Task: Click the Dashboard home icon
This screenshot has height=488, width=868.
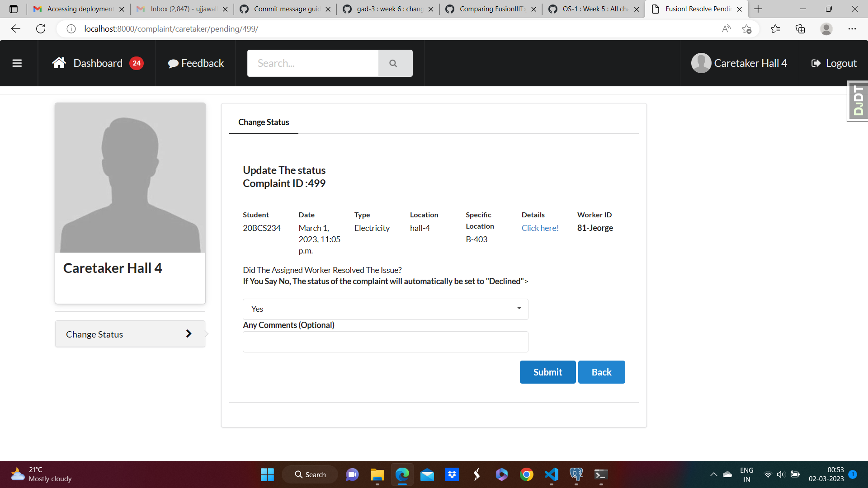Action: click(59, 63)
